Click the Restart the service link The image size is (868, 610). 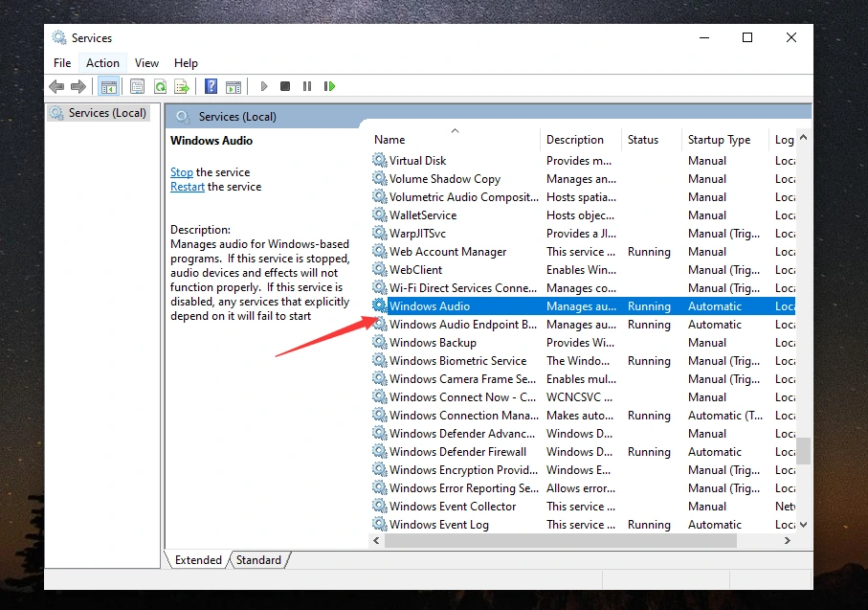coord(188,187)
